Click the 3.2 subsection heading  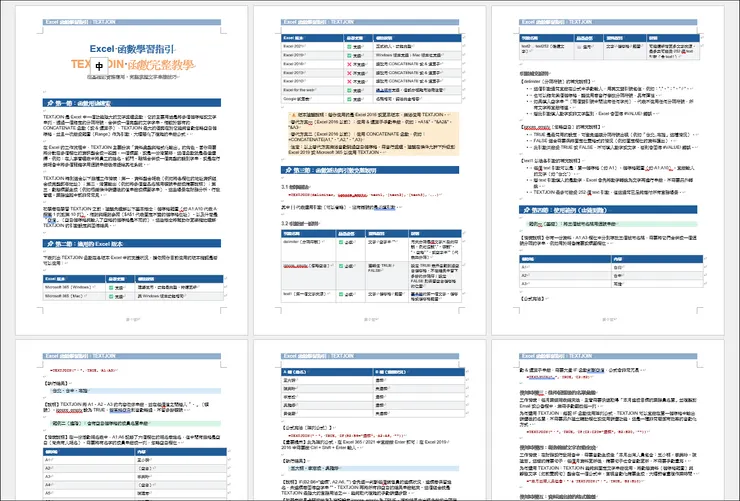pos(300,223)
